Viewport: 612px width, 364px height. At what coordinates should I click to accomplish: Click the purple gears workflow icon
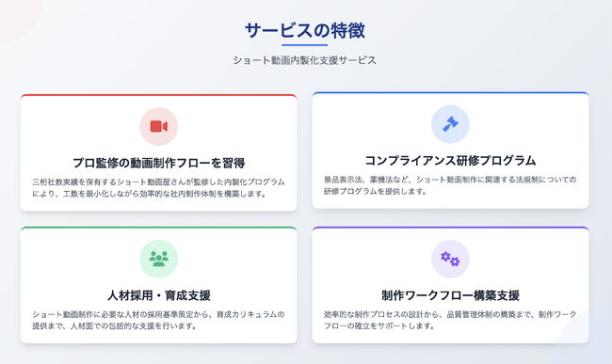(450, 259)
